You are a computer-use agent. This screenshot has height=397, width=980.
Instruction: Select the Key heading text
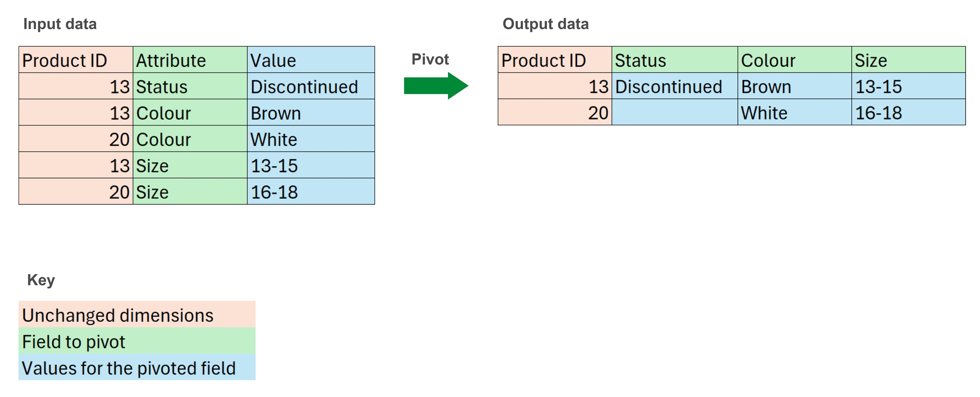point(41,280)
